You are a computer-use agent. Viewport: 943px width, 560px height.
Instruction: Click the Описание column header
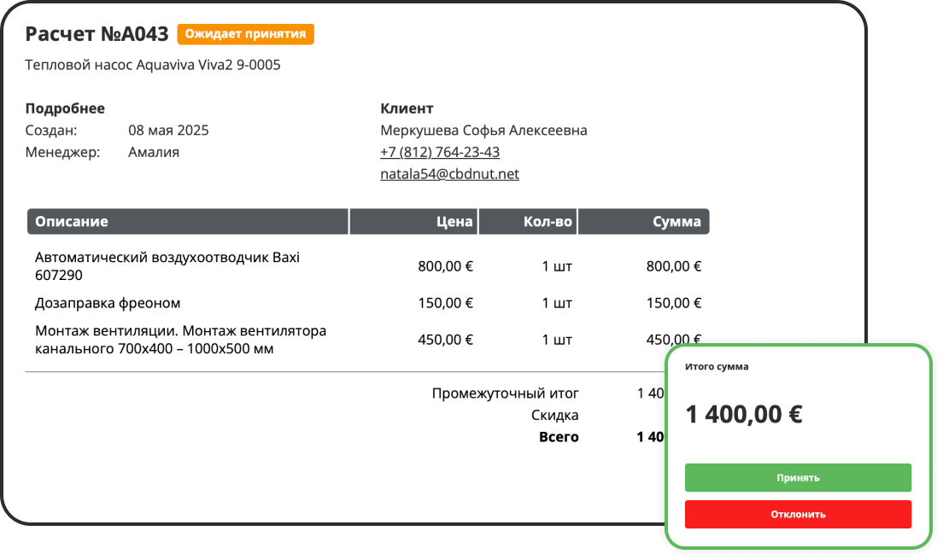tap(70, 221)
